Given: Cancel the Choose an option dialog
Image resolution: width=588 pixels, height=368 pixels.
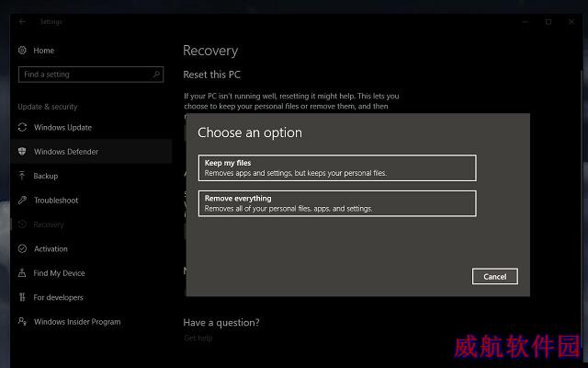Looking at the screenshot, I should click(495, 276).
